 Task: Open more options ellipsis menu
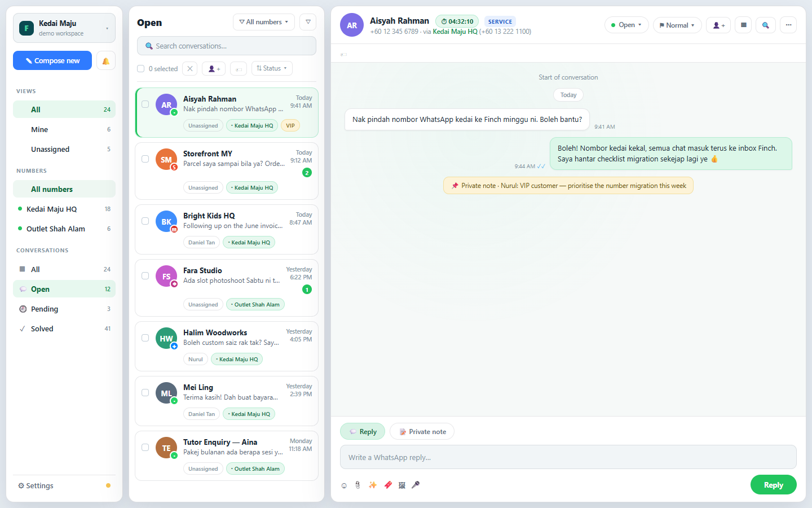tap(788, 25)
